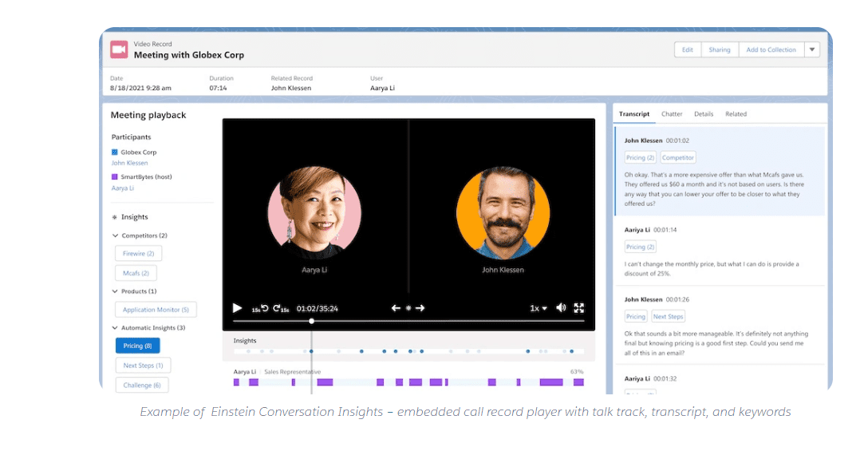Open the Details tab
This screenshot has height=463, width=868.
click(704, 113)
